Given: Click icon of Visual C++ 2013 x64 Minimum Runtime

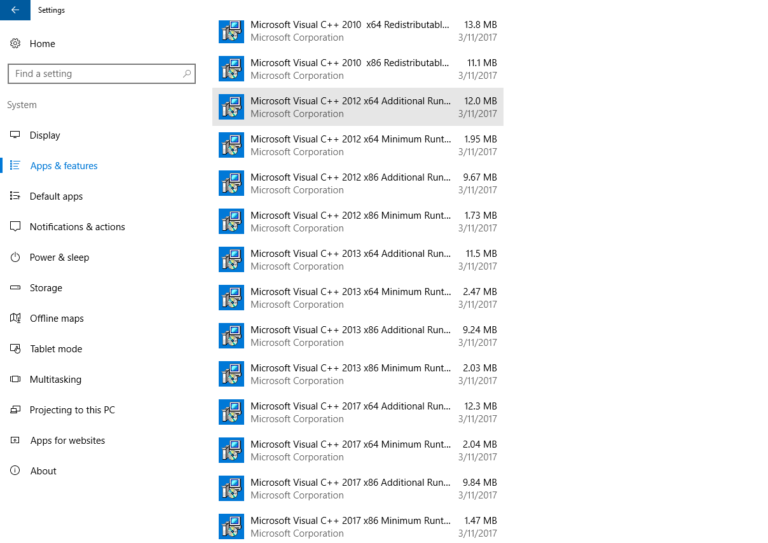Looking at the screenshot, I should [x=231, y=298].
